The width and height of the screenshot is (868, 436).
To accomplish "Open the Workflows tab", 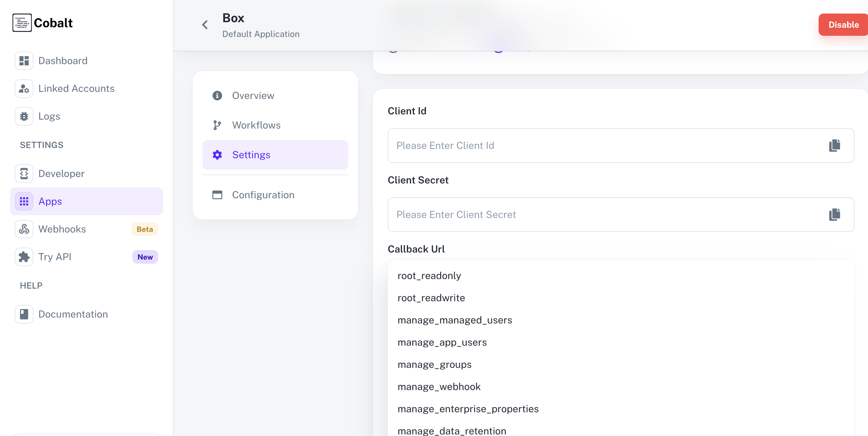I will point(256,125).
